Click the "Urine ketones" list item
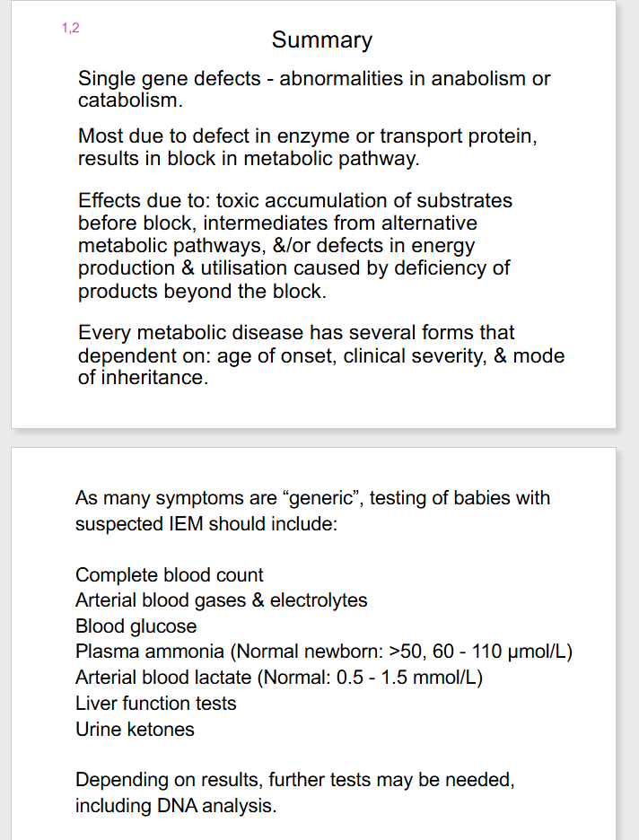The height and width of the screenshot is (840, 639). click(x=135, y=730)
